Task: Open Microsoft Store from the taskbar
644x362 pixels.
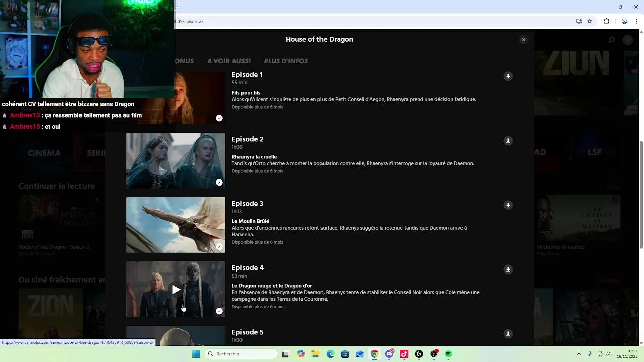Action: click(x=345, y=354)
